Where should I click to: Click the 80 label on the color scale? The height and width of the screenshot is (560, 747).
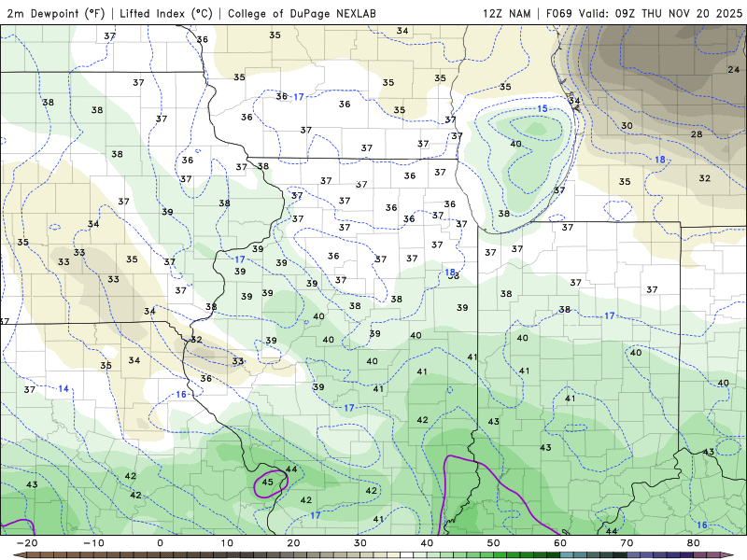pos(694,543)
